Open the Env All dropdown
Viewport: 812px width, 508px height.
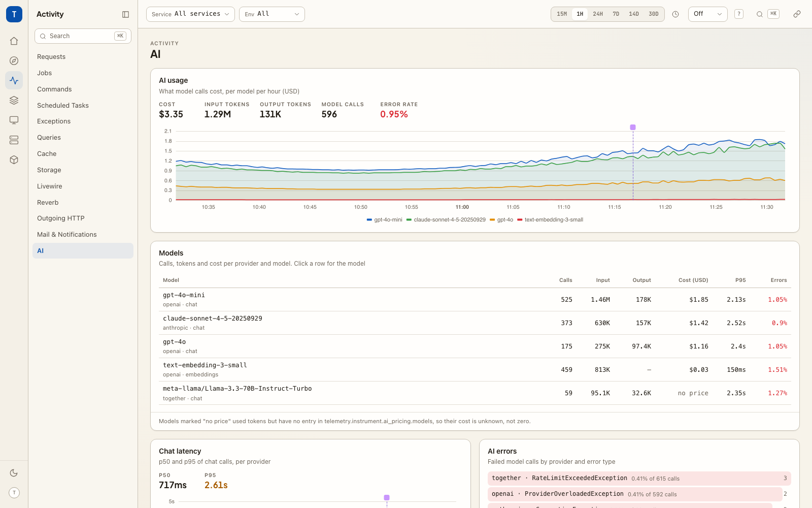[x=272, y=14]
